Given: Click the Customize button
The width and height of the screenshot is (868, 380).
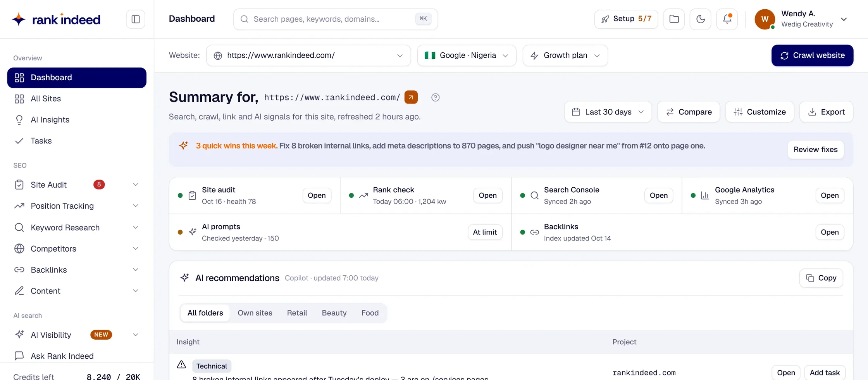Looking at the screenshot, I should 759,112.
